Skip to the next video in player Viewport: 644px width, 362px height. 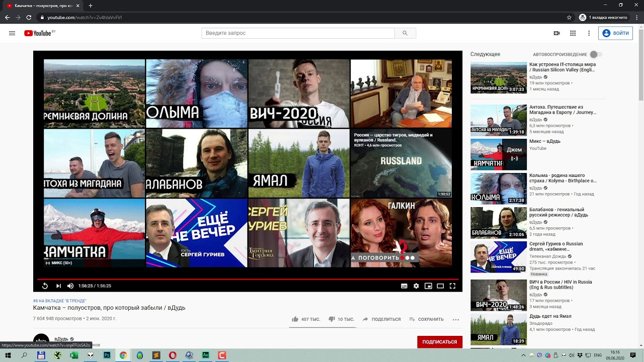tap(58, 286)
